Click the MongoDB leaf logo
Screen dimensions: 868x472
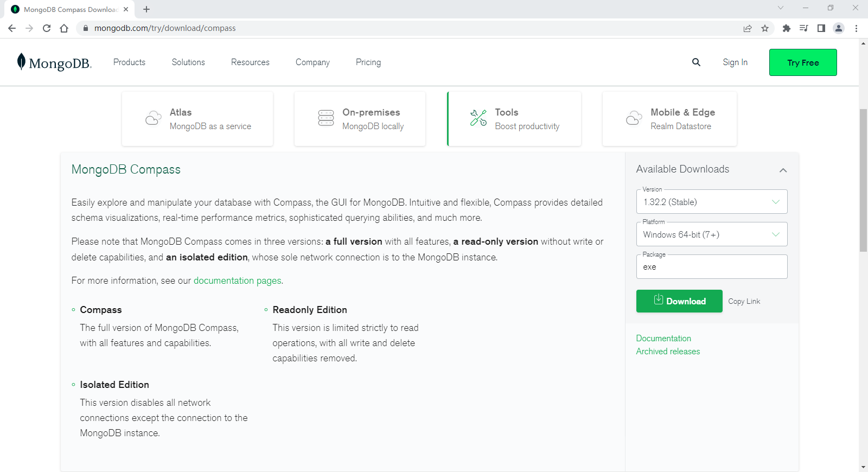(x=54, y=62)
